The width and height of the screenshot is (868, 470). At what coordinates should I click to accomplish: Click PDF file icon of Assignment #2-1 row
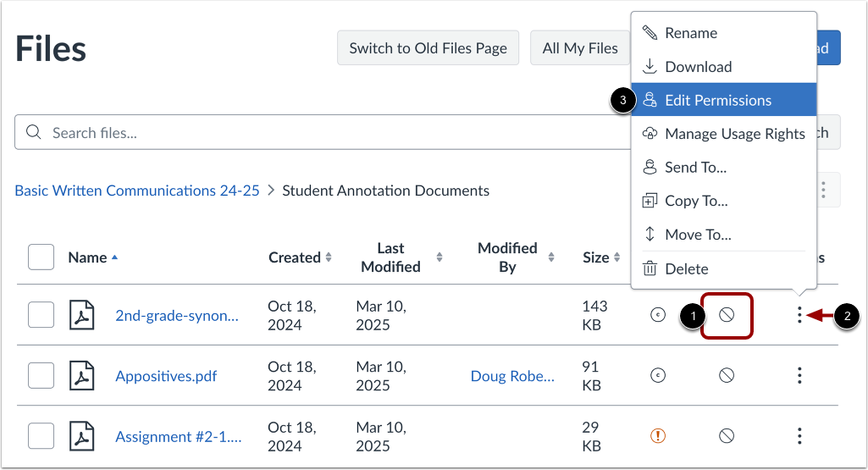82,435
